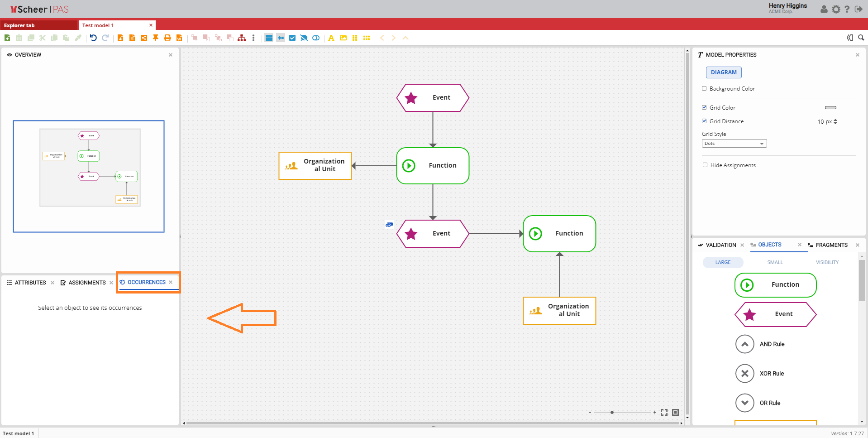The width and height of the screenshot is (868, 438).
Task: Click the orange share icon
Action: click(x=144, y=38)
